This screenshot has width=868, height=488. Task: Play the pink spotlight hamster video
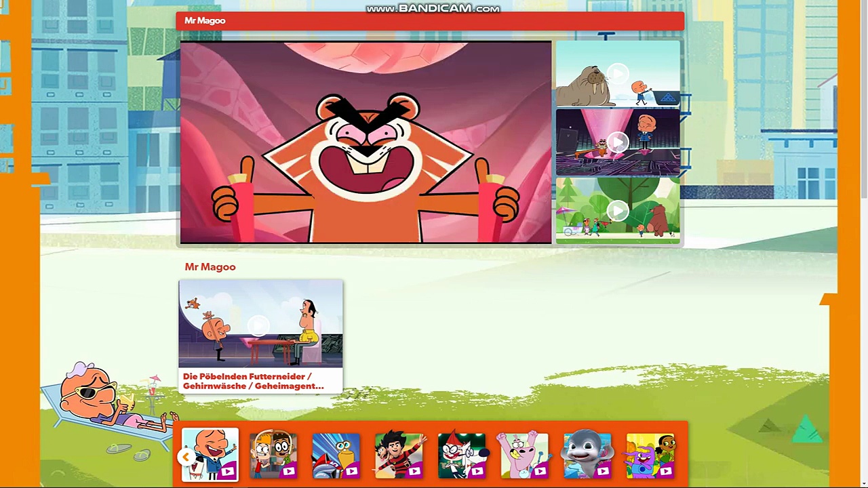coord(617,142)
